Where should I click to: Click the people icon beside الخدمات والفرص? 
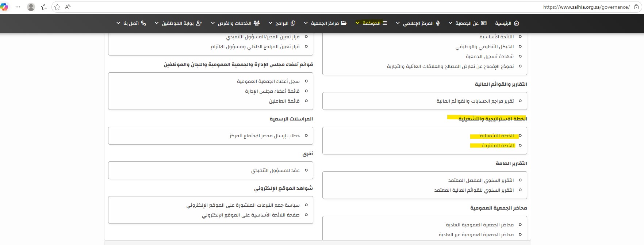click(257, 23)
